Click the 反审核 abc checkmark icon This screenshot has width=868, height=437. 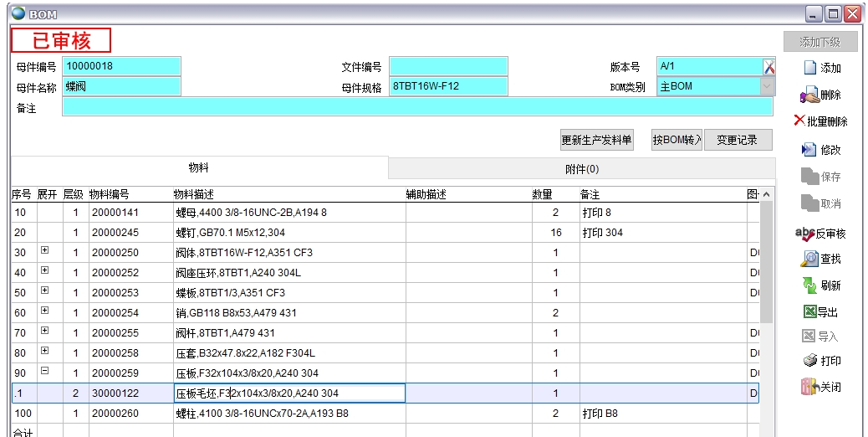point(805,234)
